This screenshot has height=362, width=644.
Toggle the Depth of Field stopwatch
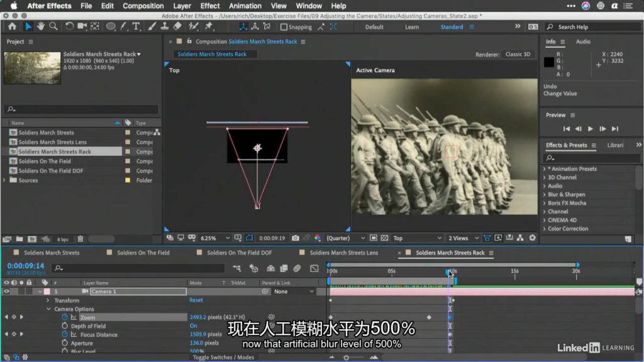point(65,326)
